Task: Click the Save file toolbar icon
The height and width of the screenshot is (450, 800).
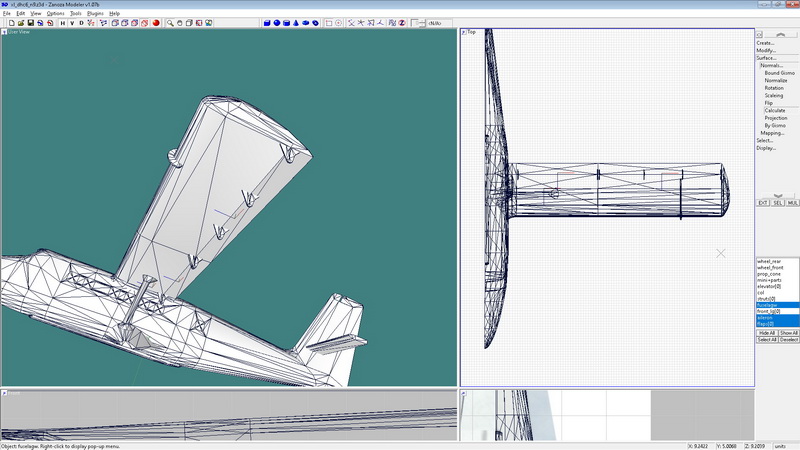Action: coord(30,22)
